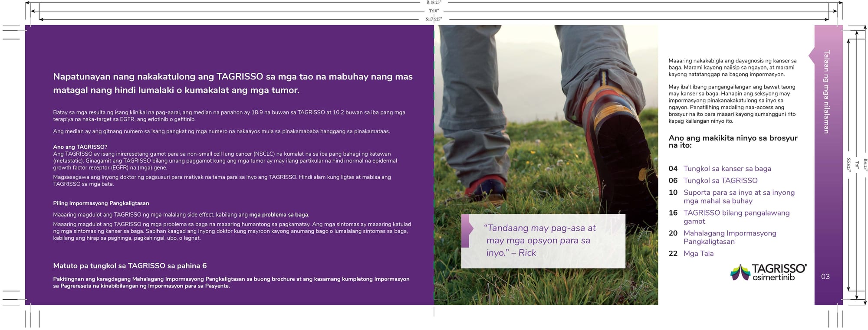This screenshot has width=868, height=330.
Task: Click page number "04" in contents
Action: coord(673,169)
